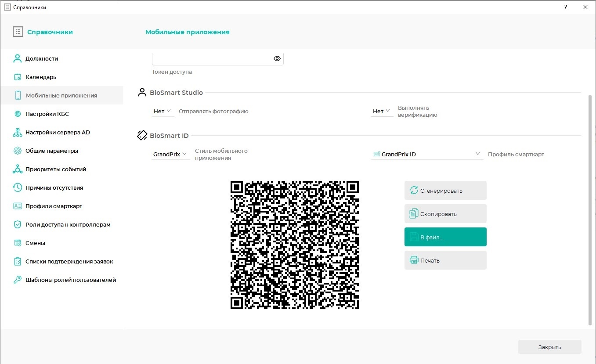Open Выполнять верификацию Нет dropdown
The height and width of the screenshot is (364, 596).
click(x=381, y=112)
